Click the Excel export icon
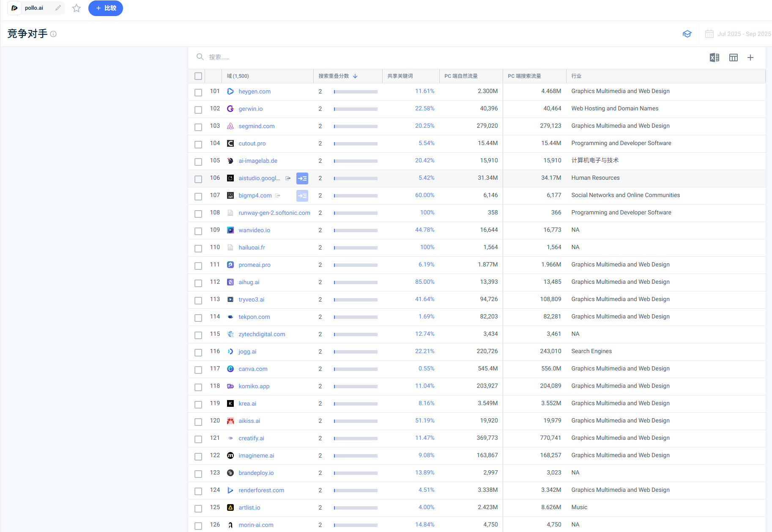This screenshot has width=772, height=532. [x=714, y=58]
